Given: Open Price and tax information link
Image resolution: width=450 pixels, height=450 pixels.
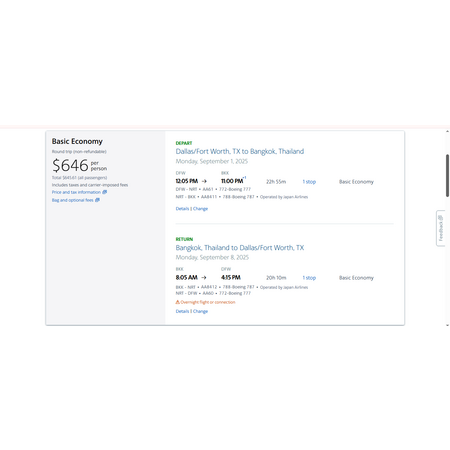Looking at the screenshot, I should tap(76, 192).
